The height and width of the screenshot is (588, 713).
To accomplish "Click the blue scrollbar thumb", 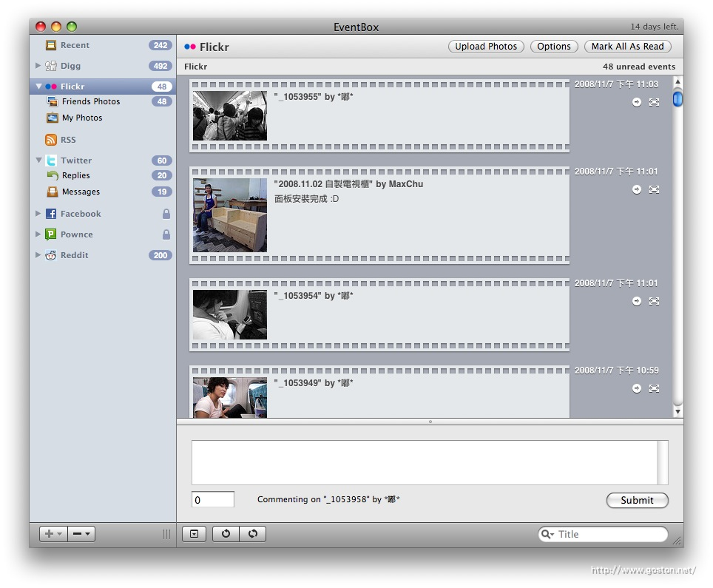I will [x=677, y=98].
